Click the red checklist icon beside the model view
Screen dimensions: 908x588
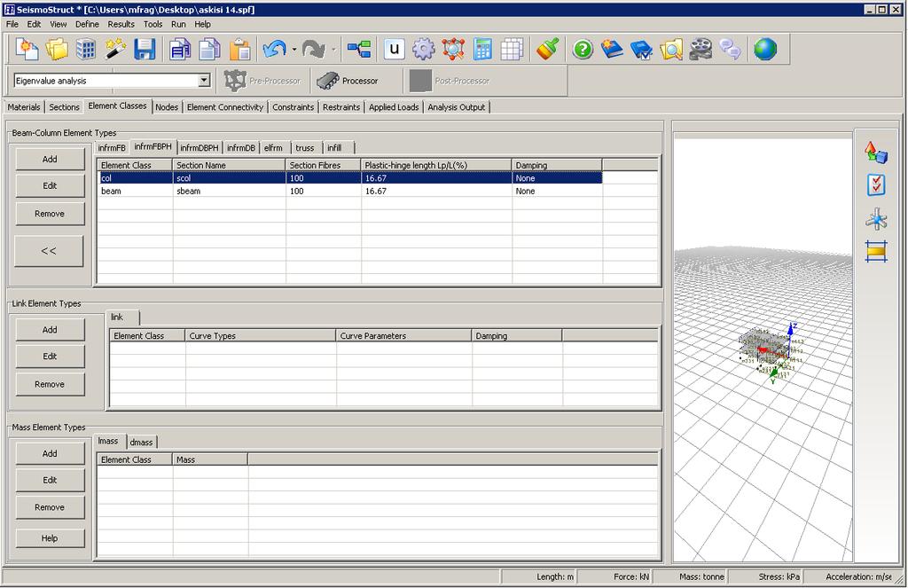(876, 185)
